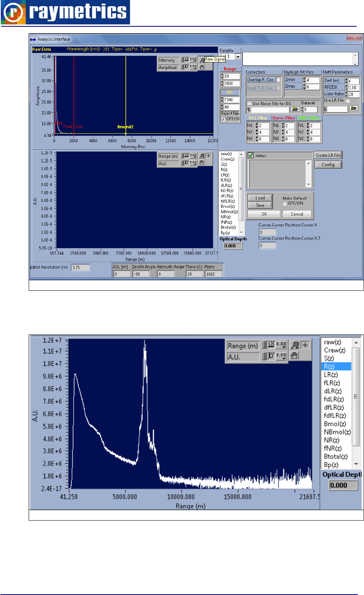This screenshot has height=595, width=364.
Task: Click the Save button
Action: pyautogui.click(x=260, y=205)
